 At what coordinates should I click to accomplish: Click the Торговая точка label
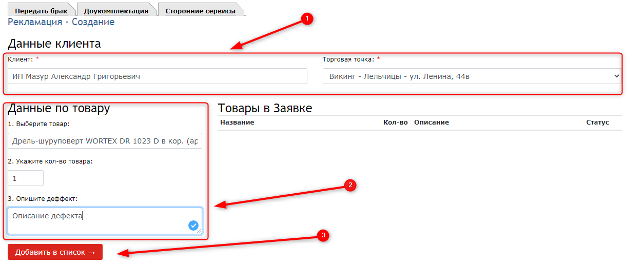[352, 59]
